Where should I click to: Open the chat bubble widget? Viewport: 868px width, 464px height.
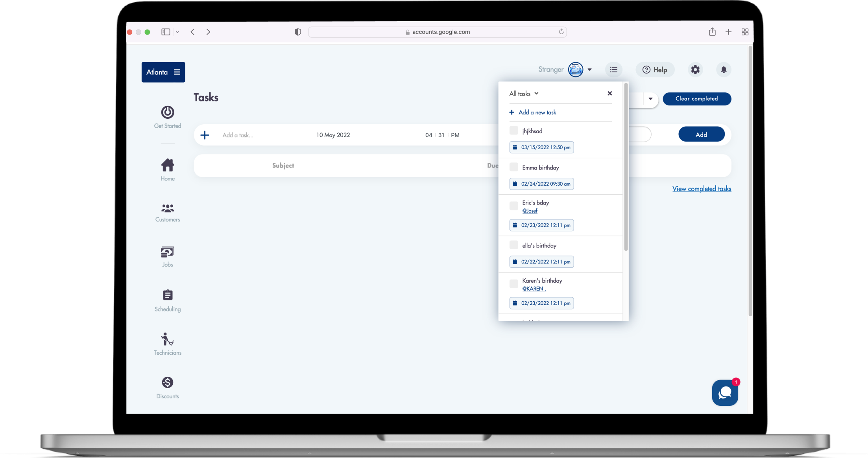(x=725, y=392)
